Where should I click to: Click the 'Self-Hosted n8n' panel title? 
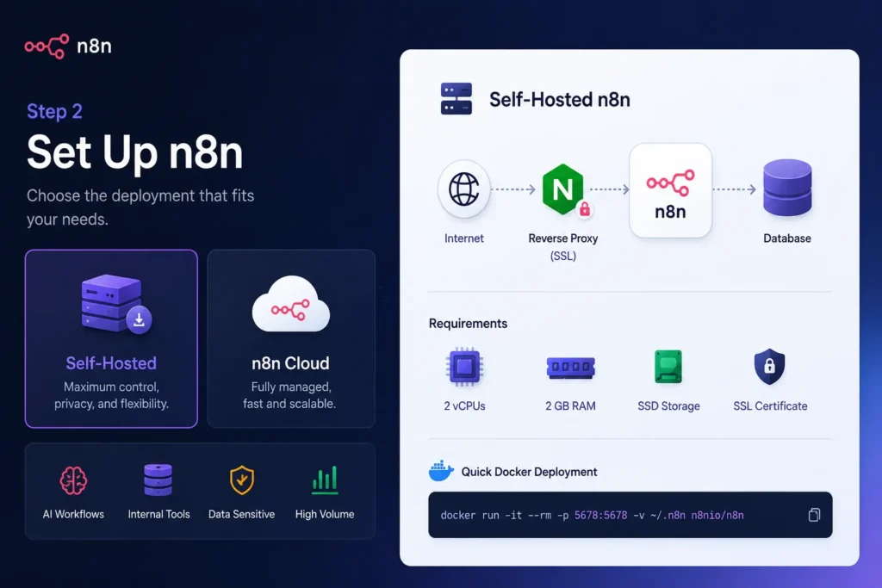pyautogui.click(x=560, y=100)
